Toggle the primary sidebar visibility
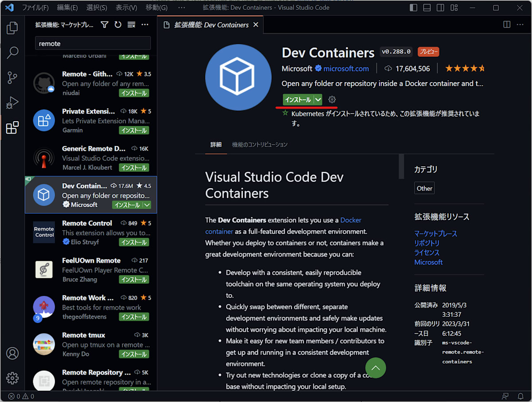This screenshot has height=402, width=532. pos(414,8)
